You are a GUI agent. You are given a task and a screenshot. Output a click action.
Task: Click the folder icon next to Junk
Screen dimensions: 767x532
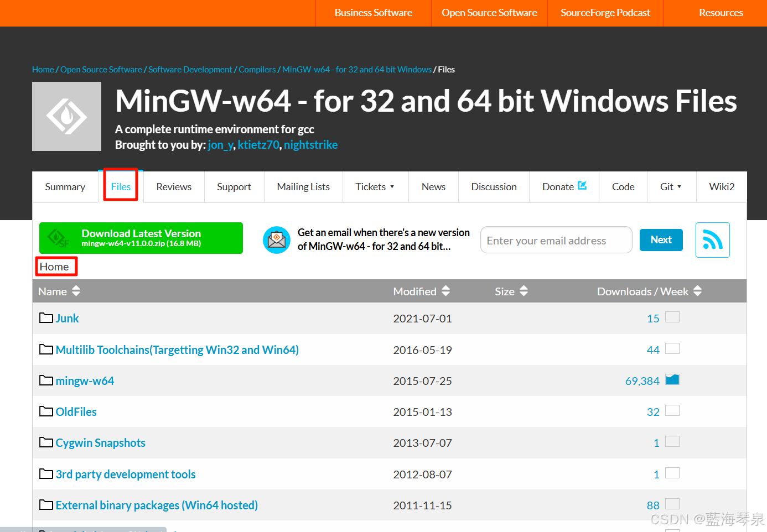click(46, 318)
